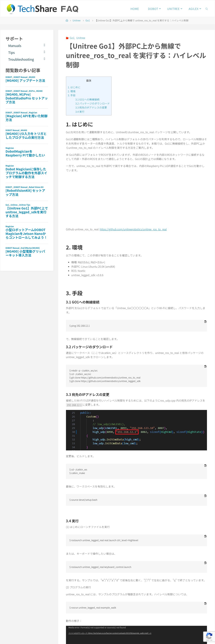Viewport: 215px width, 644px height.
Task: Click M1Pro tag in sidebar
Action: pyautogui.click(x=32, y=91)
